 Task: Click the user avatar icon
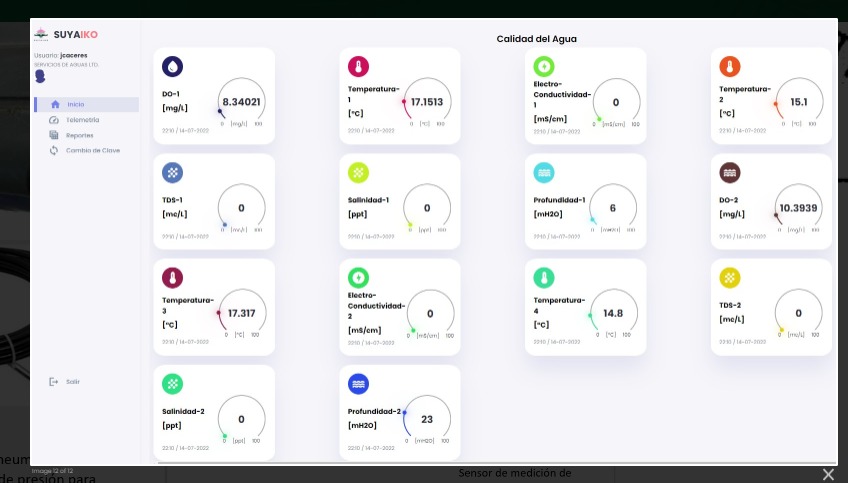[x=40, y=75]
